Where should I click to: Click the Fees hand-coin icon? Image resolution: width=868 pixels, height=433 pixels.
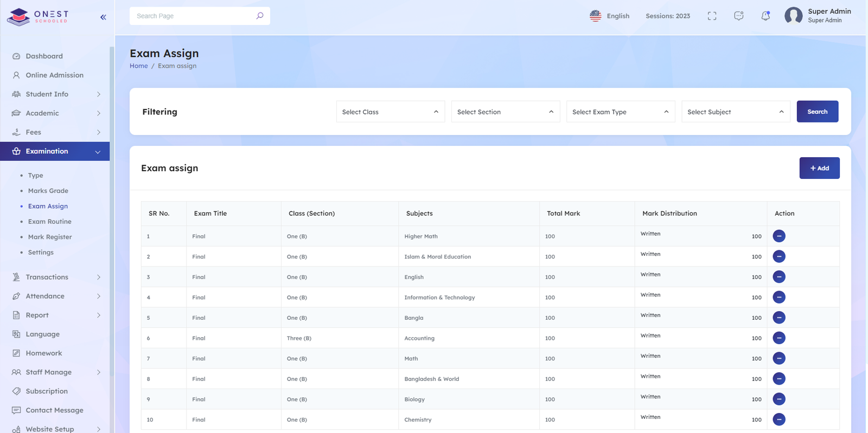coord(16,132)
